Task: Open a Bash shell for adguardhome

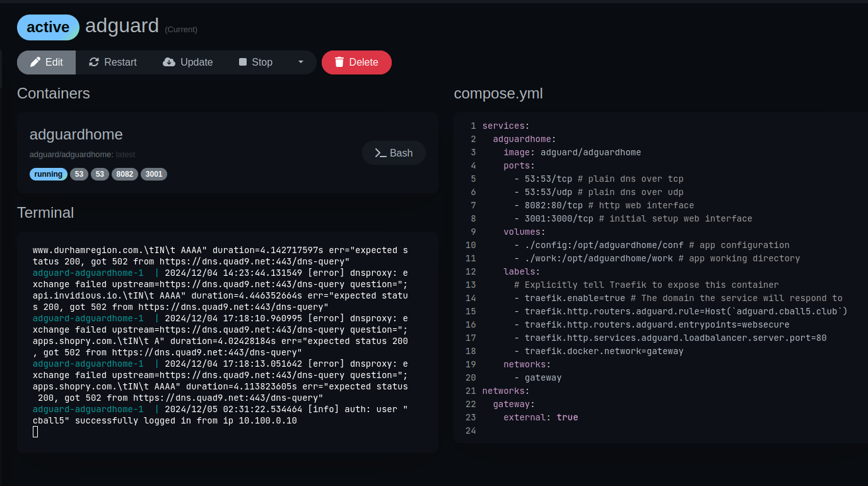Action: tap(394, 153)
